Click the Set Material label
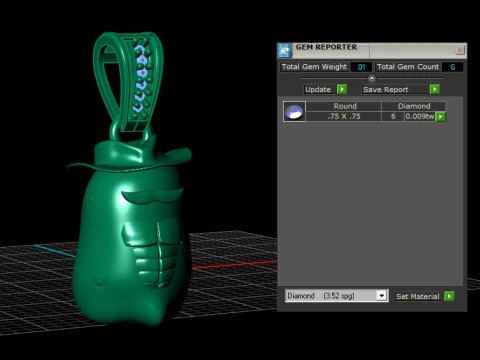The width and height of the screenshot is (480, 360). pos(418,296)
